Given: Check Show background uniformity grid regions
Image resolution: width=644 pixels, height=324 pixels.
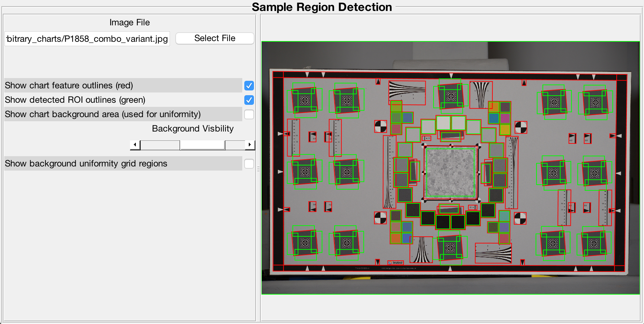Looking at the screenshot, I should [x=249, y=164].
